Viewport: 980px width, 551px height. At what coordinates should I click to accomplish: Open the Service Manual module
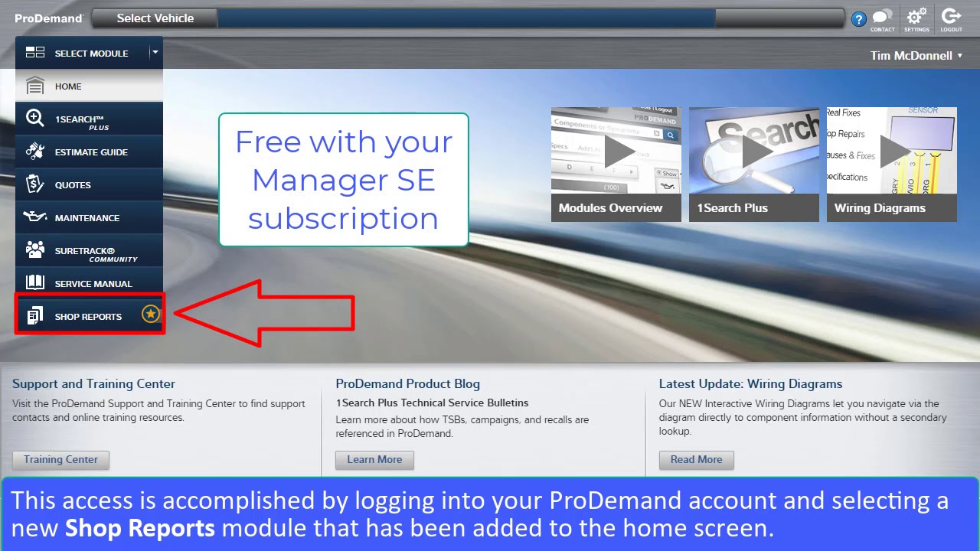click(89, 283)
